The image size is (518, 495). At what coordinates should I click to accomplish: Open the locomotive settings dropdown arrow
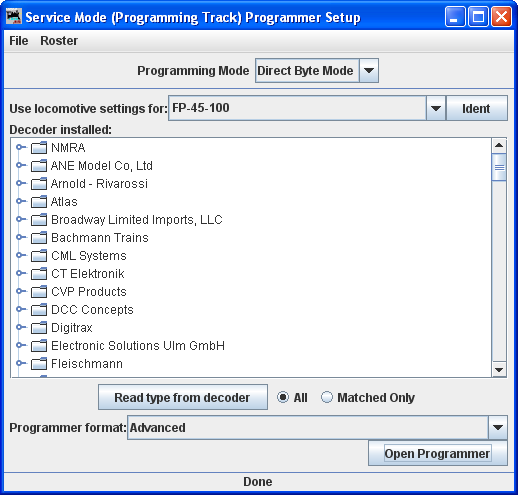coord(436,108)
